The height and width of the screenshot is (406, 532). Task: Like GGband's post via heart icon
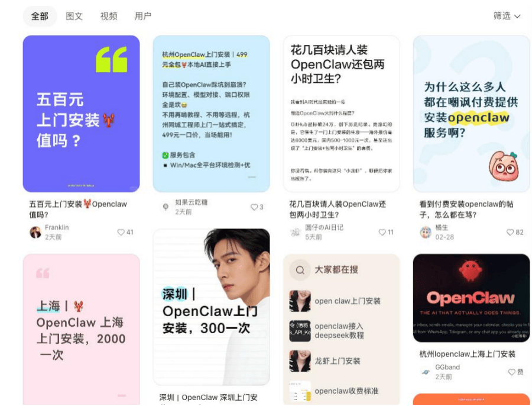(512, 372)
